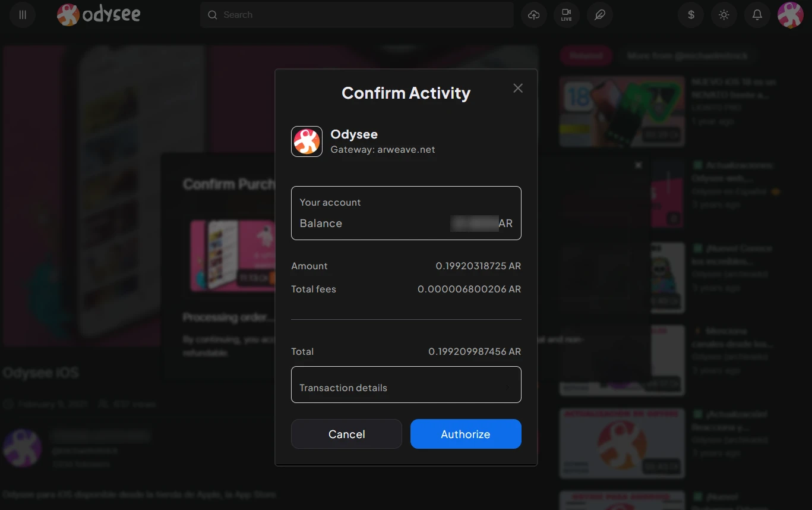Toggle the light/dark theme sun icon
812x510 pixels.
pos(723,15)
